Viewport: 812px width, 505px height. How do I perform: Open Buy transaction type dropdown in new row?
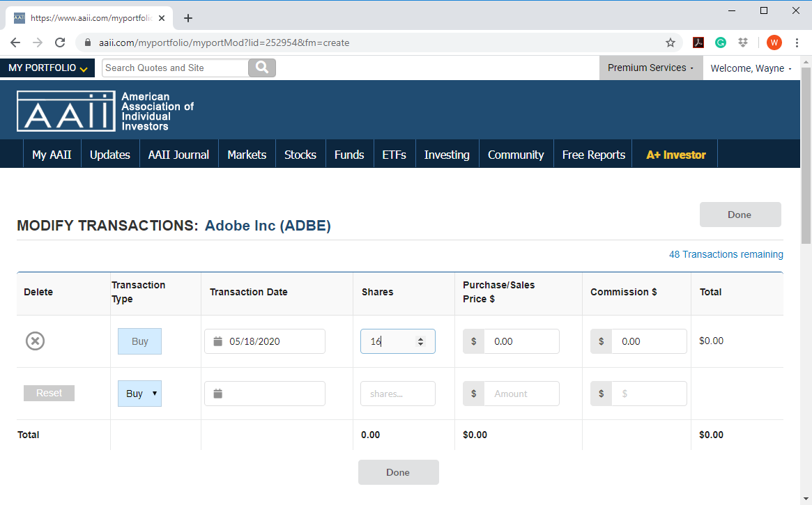pyautogui.click(x=140, y=394)
